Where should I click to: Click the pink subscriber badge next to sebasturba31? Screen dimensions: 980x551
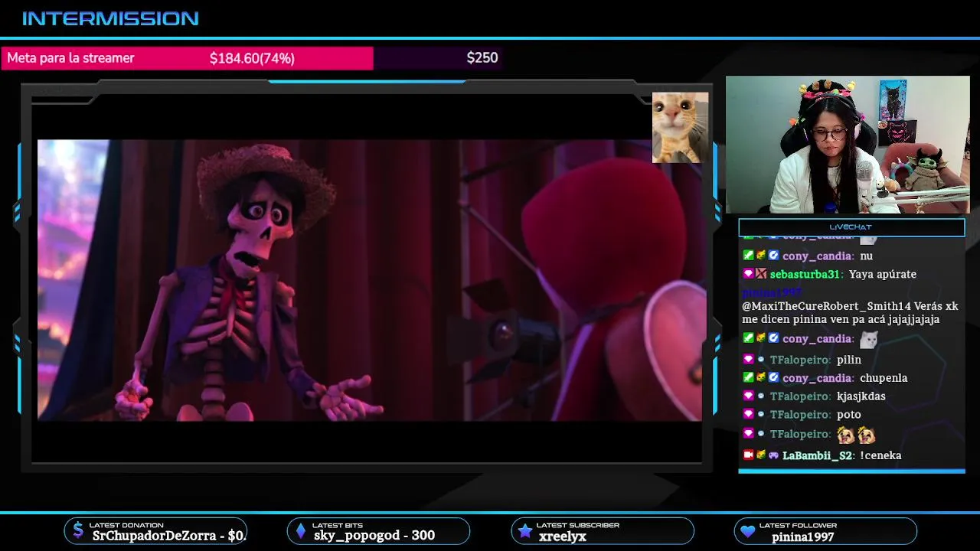(x=748, y=274)
